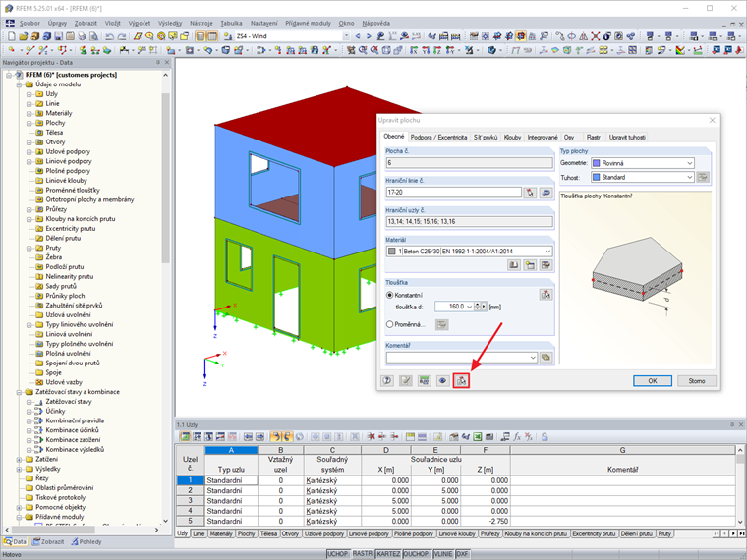Toggle the eye view icon in dialog
This screenshot has width=747, height=560.
(x=442, y=381)
